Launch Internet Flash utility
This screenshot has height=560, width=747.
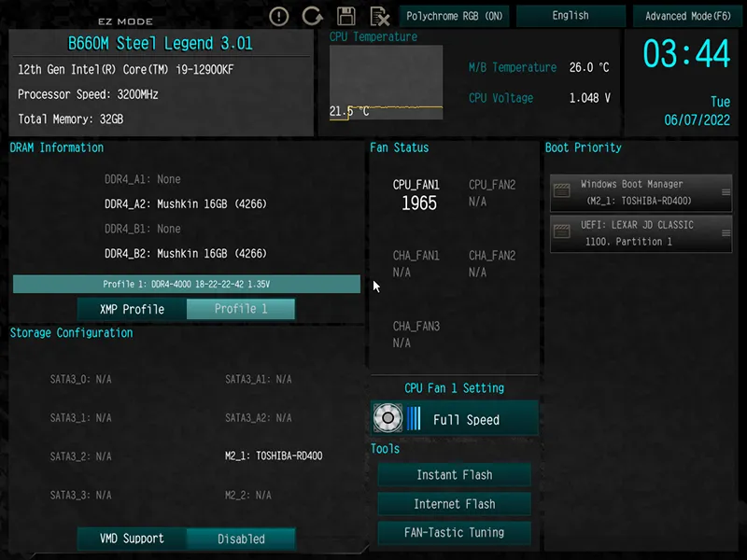coord(454,504)
